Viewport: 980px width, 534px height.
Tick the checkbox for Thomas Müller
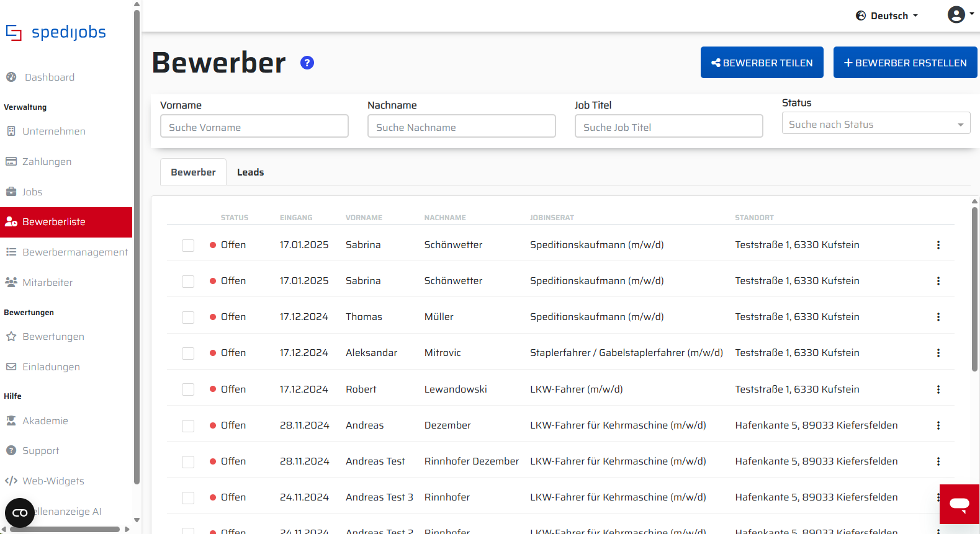(x=188, y=318)
